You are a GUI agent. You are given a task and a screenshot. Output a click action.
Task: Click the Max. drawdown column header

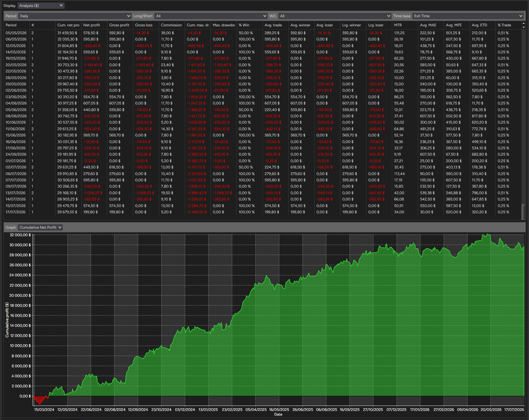pyautogui.click(x=223, y=25)
